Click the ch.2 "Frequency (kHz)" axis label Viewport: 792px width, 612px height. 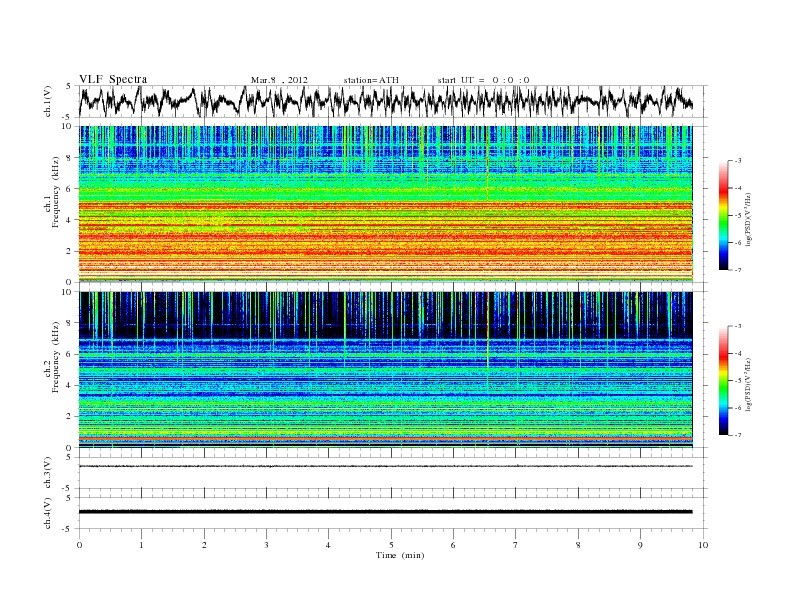coord(55,356)
